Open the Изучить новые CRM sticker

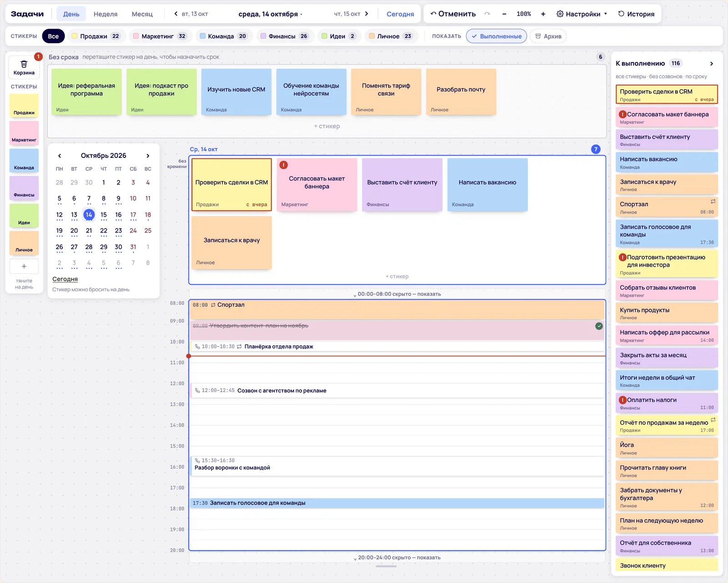coord(236,91)
